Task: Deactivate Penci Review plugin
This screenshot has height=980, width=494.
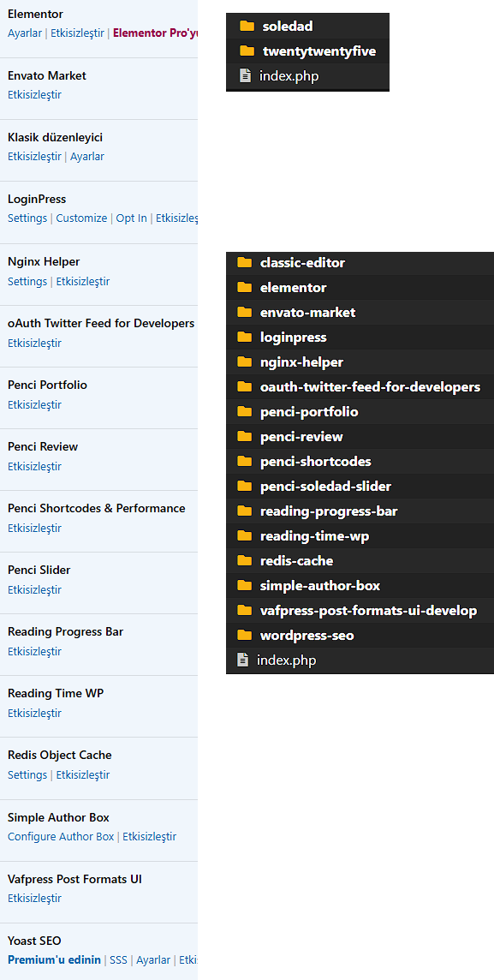Action: click(34, 467)
